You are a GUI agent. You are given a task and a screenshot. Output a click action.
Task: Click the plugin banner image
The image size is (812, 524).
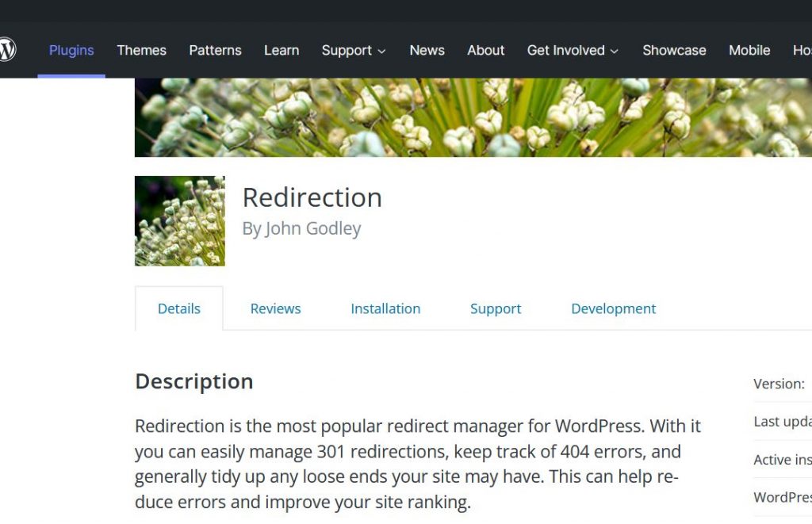[473, 116]
